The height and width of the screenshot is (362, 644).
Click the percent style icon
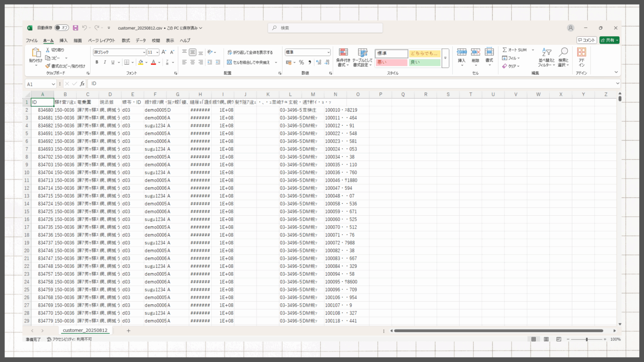tap(301, 62)
